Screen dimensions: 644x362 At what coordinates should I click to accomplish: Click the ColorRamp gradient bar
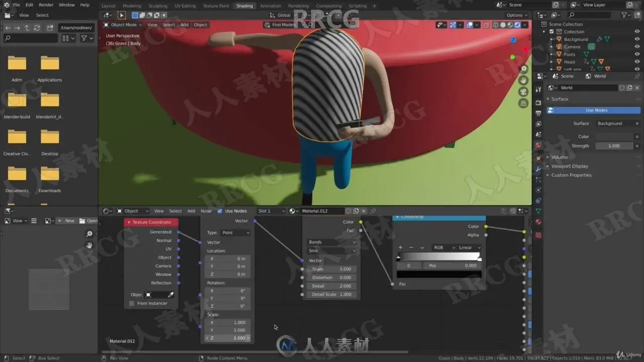[x=439, y=256]
